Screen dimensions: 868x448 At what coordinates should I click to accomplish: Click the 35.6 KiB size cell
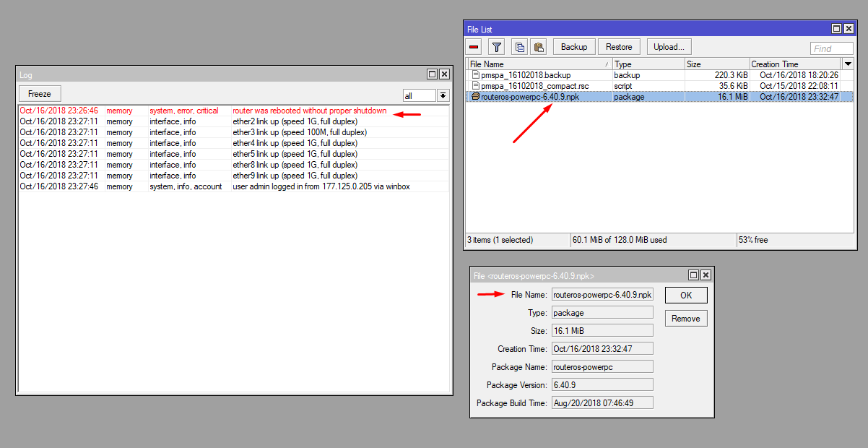point(732,86)
